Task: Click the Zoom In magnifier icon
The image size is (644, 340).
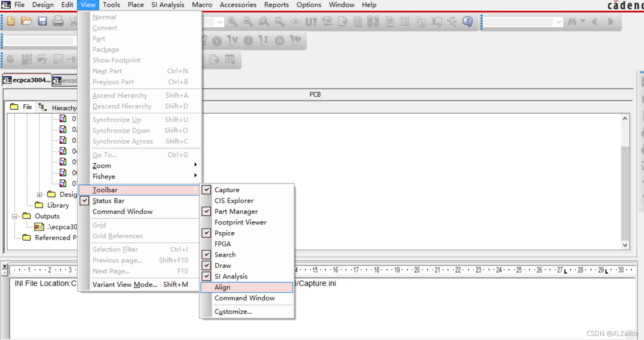Action: coord(233,22)
